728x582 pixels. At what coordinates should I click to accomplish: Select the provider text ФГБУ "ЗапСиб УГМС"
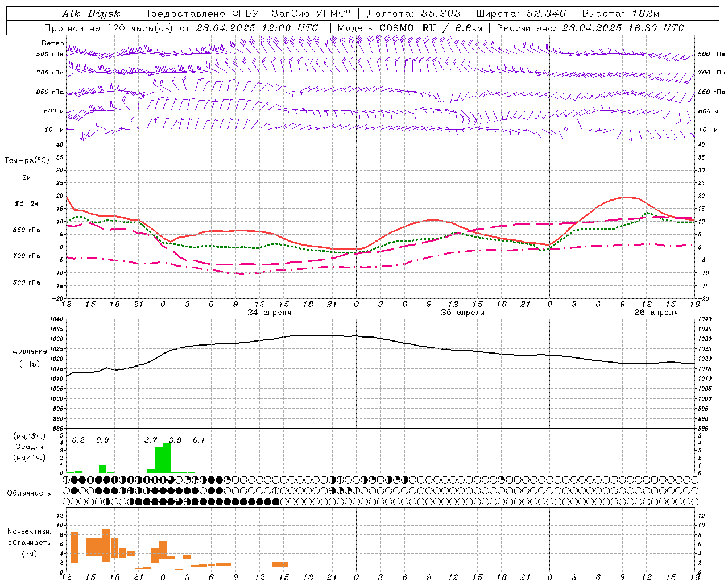pos(292,14)
